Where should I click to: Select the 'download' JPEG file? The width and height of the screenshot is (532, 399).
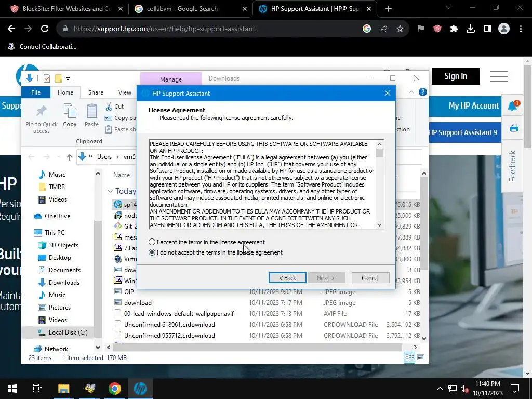(138, 303)
